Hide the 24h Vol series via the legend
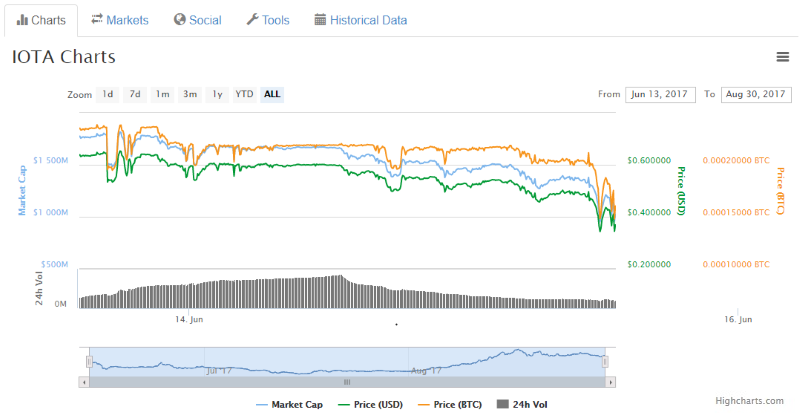 click(x=522, y=405)
